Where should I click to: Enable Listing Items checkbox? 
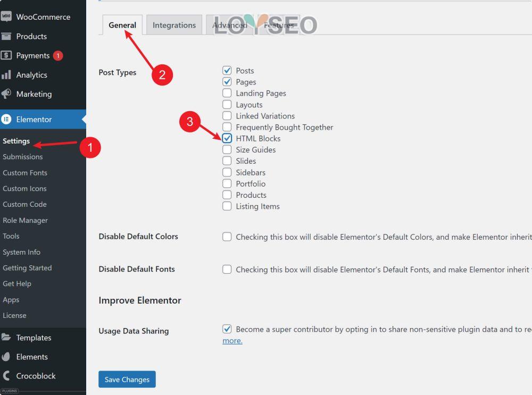227,206
